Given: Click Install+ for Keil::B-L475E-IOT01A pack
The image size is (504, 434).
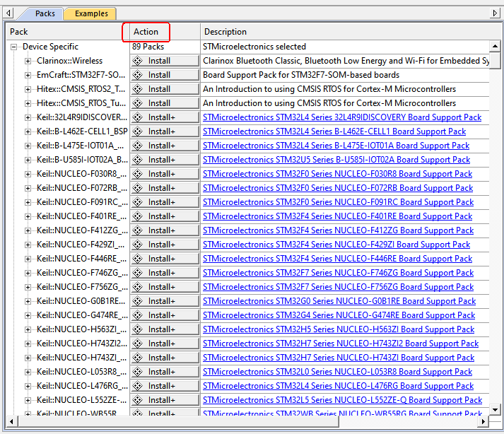Looking at the screenshot, I should tap(165, 146).
